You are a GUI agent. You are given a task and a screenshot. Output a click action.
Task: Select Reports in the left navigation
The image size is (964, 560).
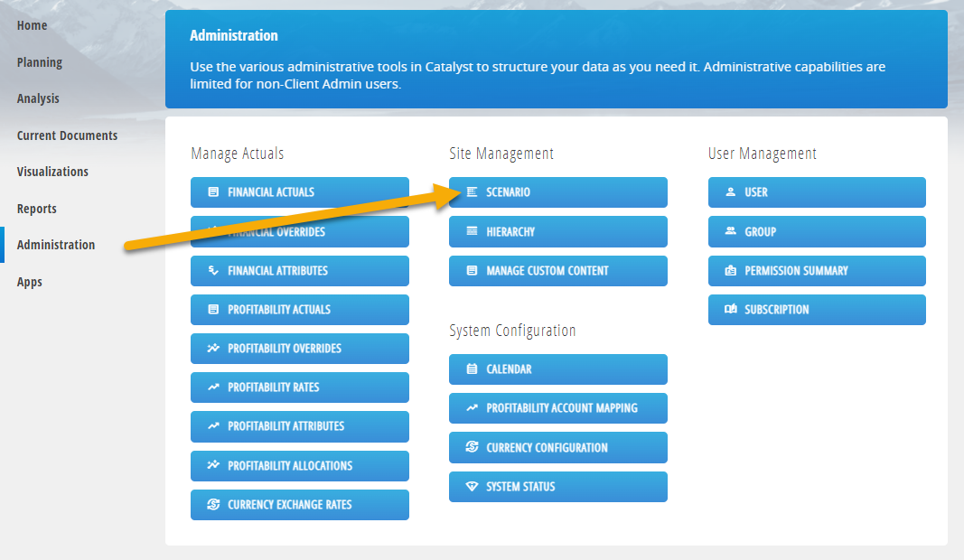click(36, 209)
